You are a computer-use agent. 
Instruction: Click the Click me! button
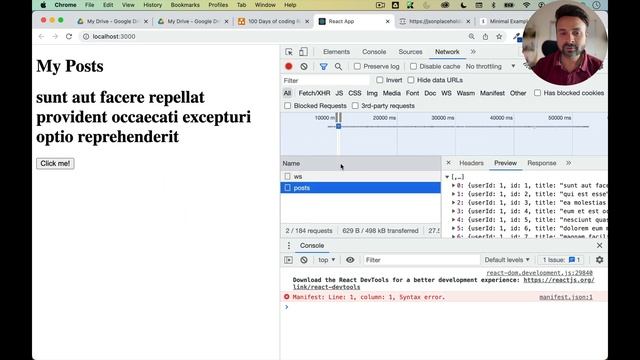coord(55,163)
